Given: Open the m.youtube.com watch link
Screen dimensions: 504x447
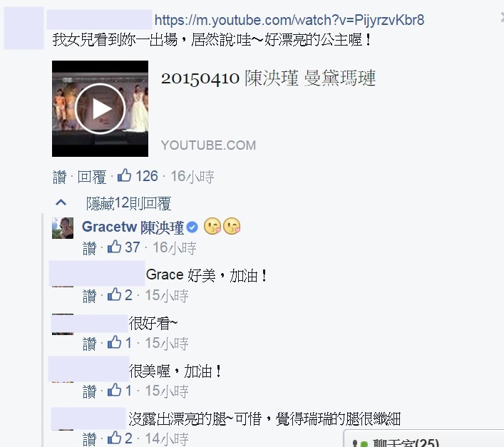Looking at the screenshot, I should tap(289, 20).
